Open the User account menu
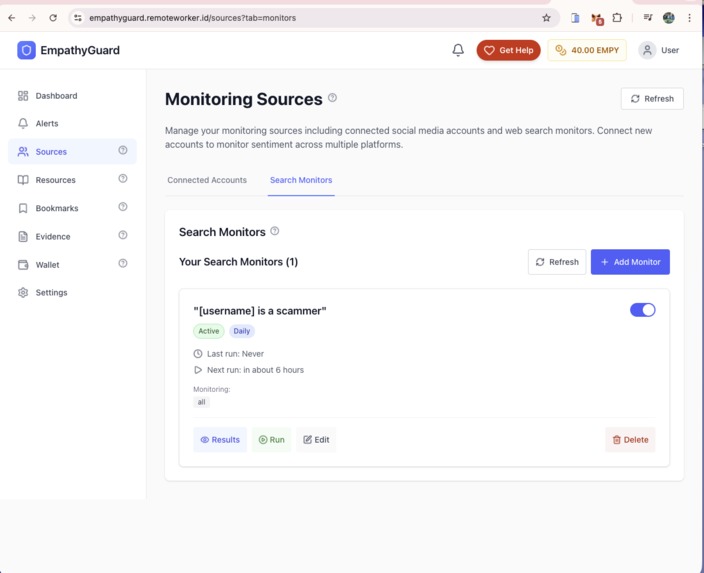The width and height of the screenshot is (704, 573). [659, 50]
